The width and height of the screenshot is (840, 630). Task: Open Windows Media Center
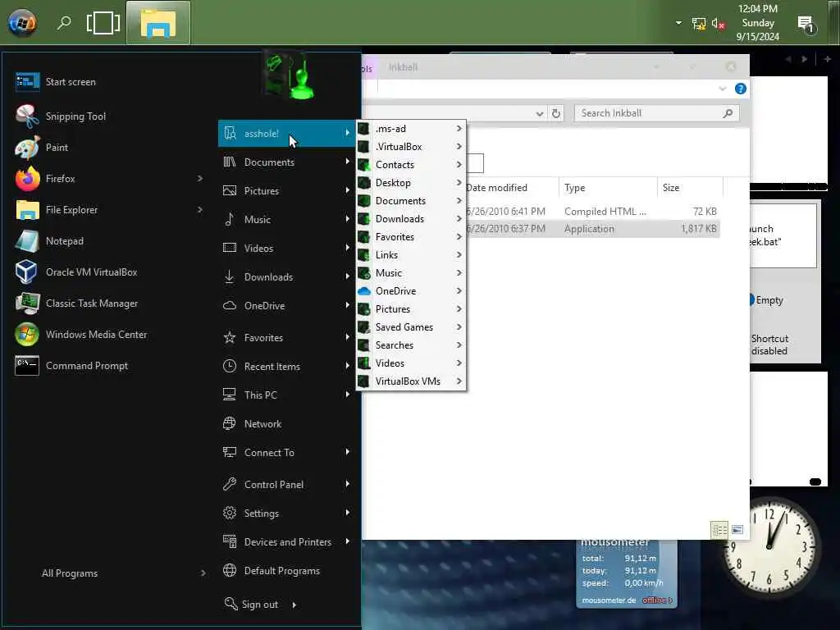click(x=96, y=335)
